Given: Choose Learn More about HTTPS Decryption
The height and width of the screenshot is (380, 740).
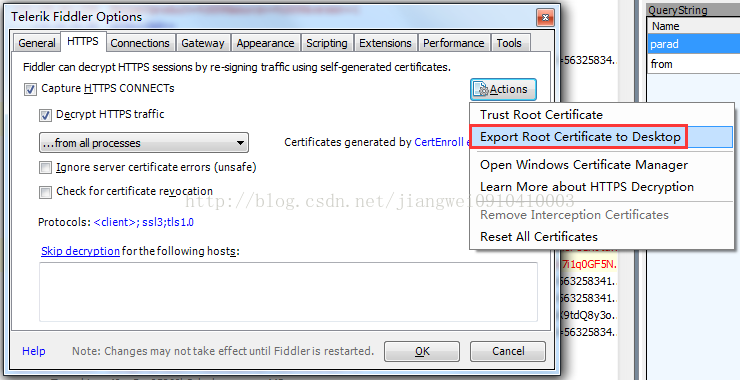Looking at the screenshot, I should [x=601, y=187].
